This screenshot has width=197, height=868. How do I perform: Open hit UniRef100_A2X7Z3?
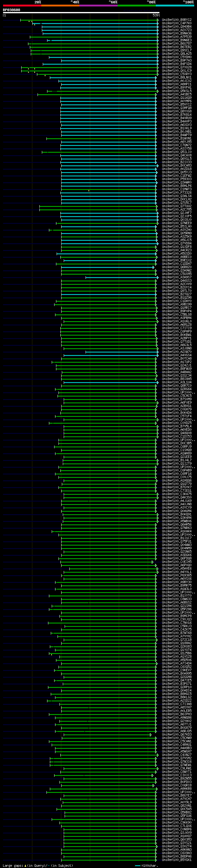(x=177, y=30)
